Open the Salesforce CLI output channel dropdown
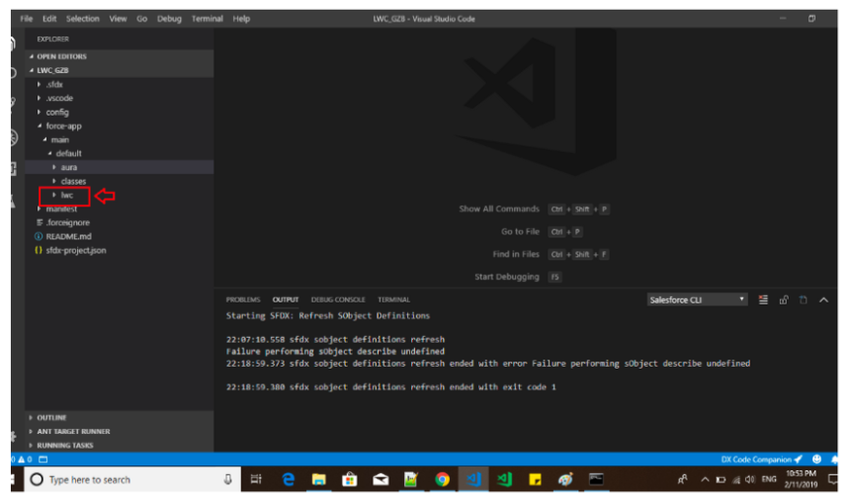850x504 pixels. coord(697,299)
